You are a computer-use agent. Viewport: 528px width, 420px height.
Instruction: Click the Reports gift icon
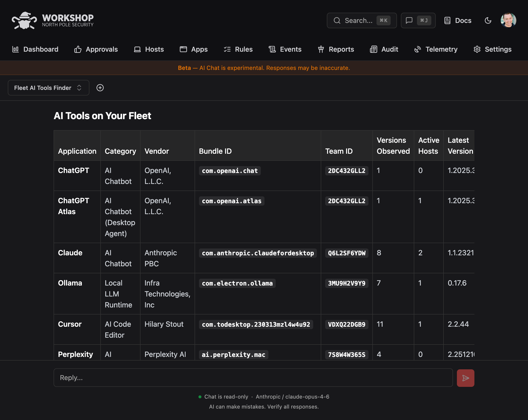[x=321, y=49]
